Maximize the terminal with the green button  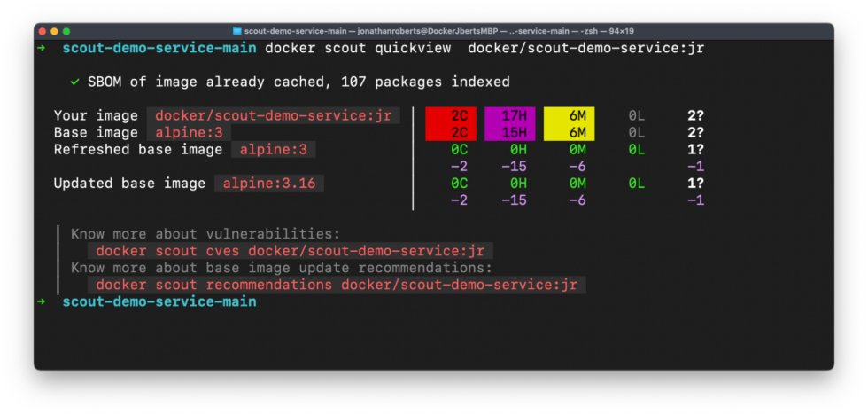66,32
